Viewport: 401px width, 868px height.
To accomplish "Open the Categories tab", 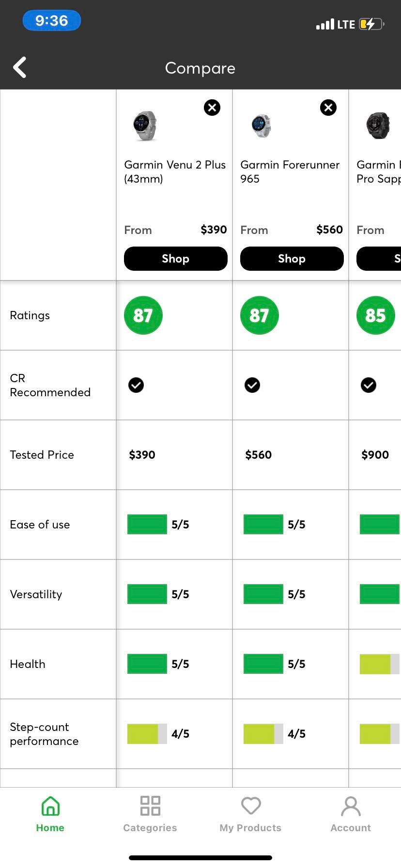I will pyautogui.click(x=150, y=814).
